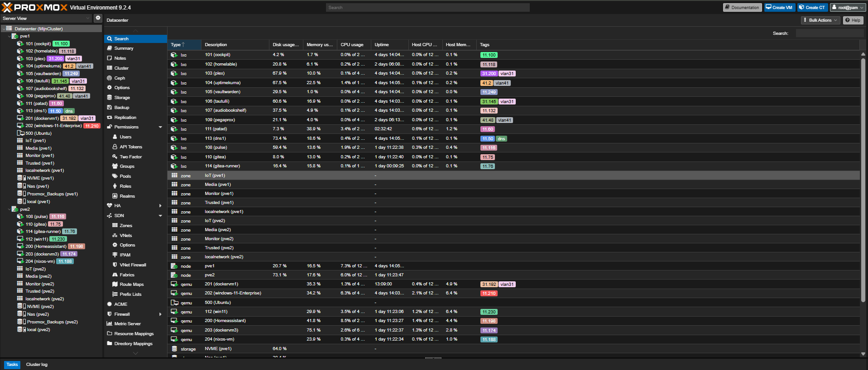868x370 pixels.
Task: Open the Cluster section
Action: click(136, 68)
